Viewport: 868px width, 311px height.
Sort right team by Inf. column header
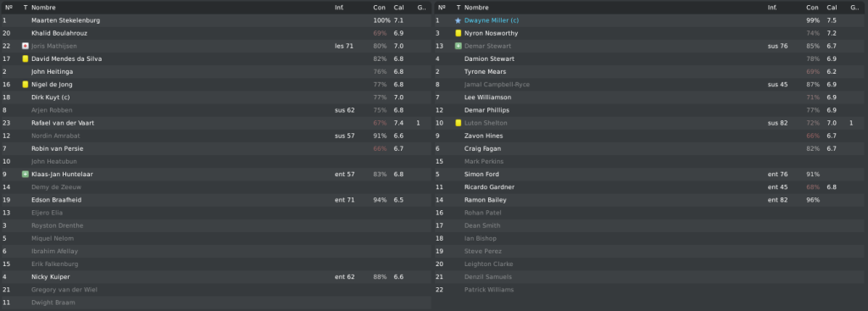point(771,8)
